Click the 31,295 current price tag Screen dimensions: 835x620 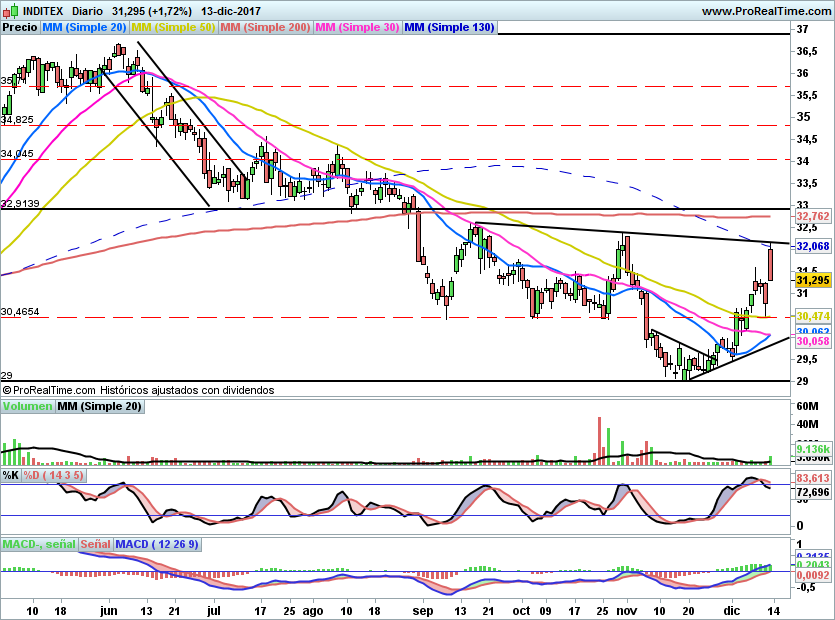click(x=813, y=280)
